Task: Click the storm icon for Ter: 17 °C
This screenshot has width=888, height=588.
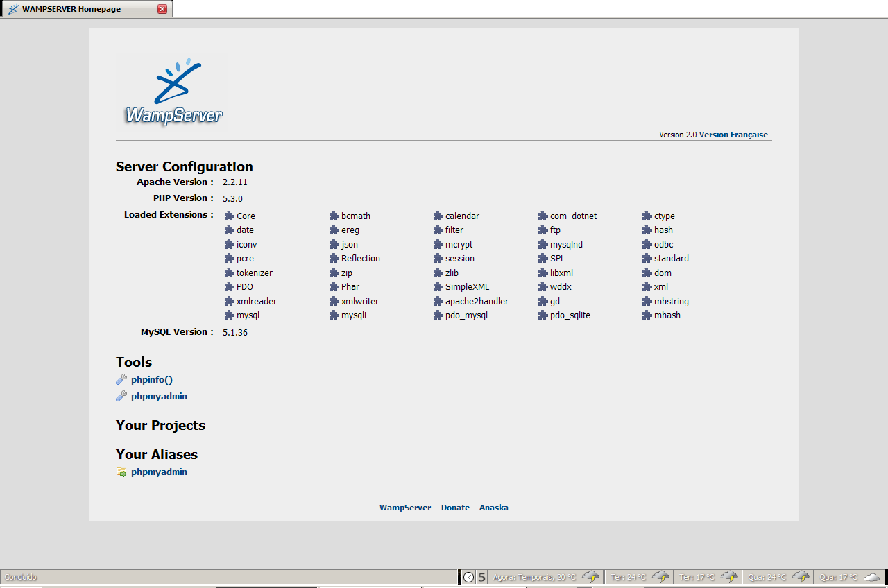Action: point(729,577)
